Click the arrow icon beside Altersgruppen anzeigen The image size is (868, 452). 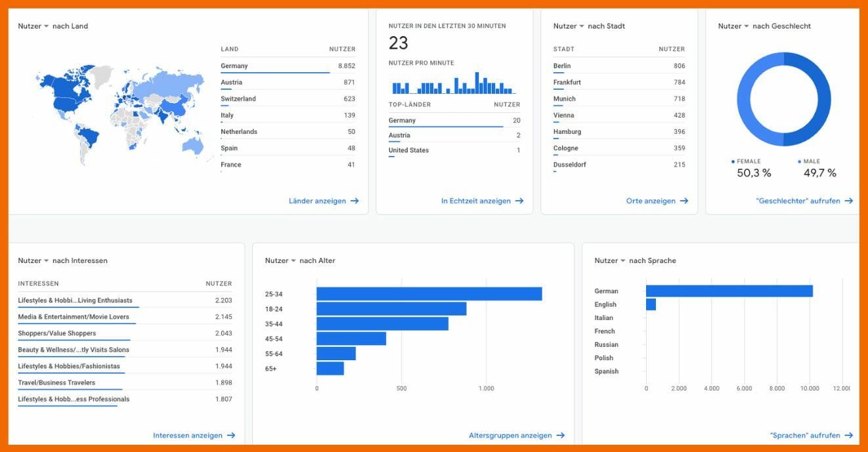(560, 436)
